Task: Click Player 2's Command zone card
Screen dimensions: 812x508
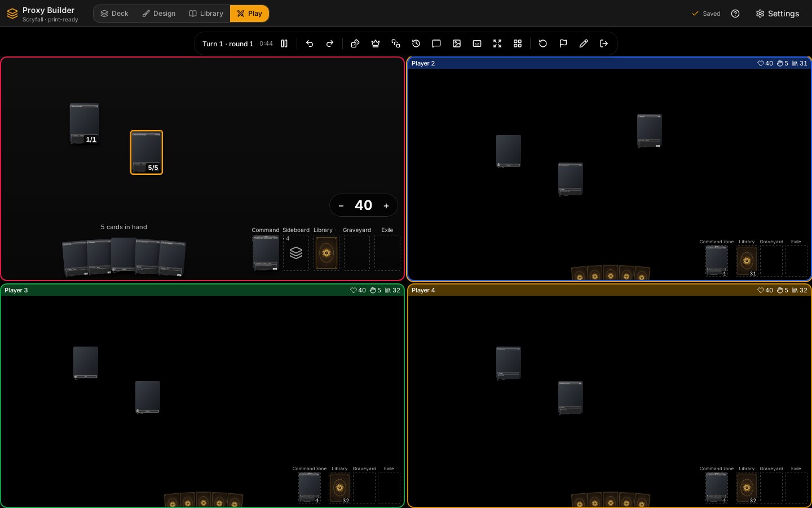Action: [717, 261]
